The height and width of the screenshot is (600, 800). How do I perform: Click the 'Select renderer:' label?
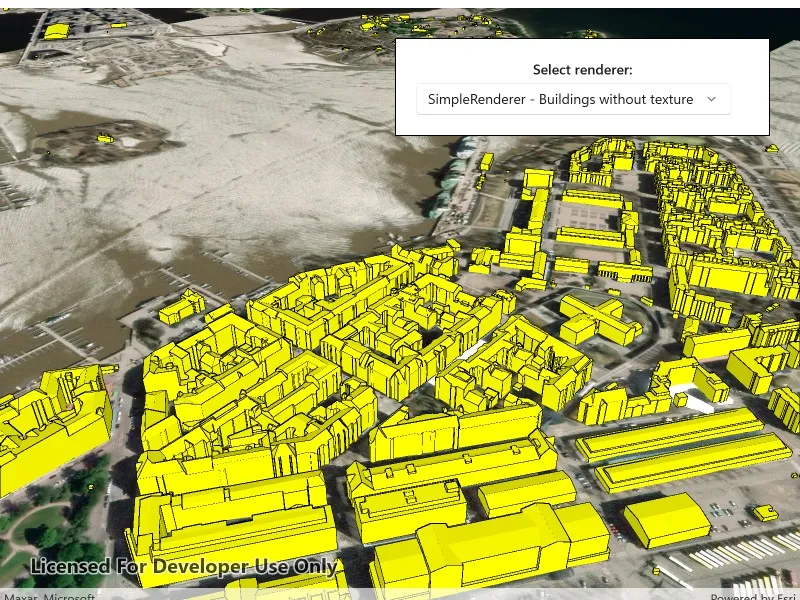pos(582,70)
